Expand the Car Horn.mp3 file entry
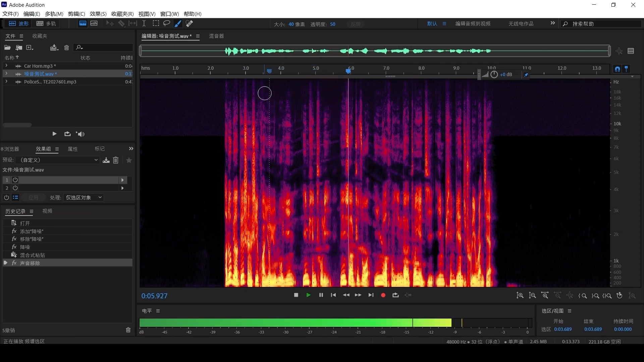The height and width of the screenshot is (362, 644). tap(6, 66)
